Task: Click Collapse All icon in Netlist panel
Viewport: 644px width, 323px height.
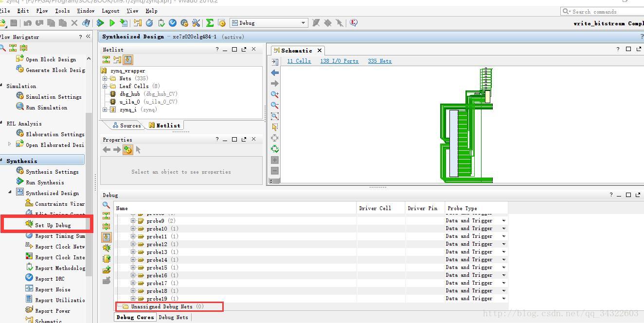Action: 106,60
